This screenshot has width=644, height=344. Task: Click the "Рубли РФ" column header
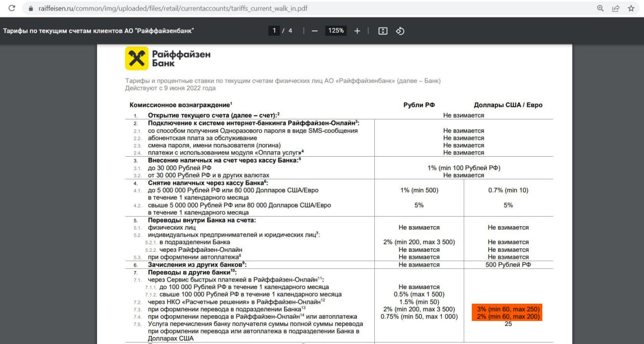tap(419, 105)
